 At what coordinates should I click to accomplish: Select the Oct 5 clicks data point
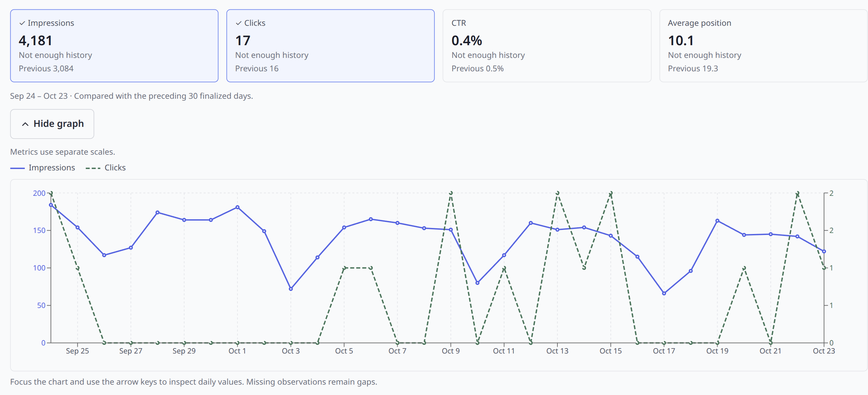[x=344, y=268]
